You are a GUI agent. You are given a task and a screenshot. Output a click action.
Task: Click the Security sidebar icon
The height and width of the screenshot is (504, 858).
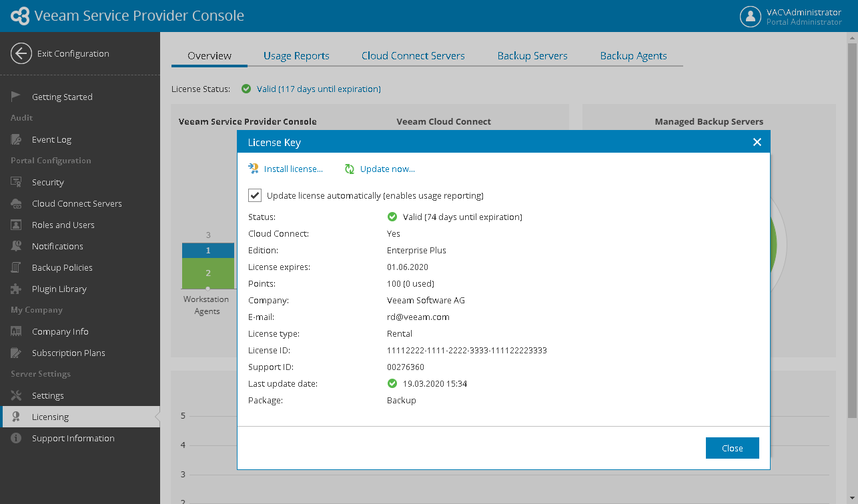(16, 182)
